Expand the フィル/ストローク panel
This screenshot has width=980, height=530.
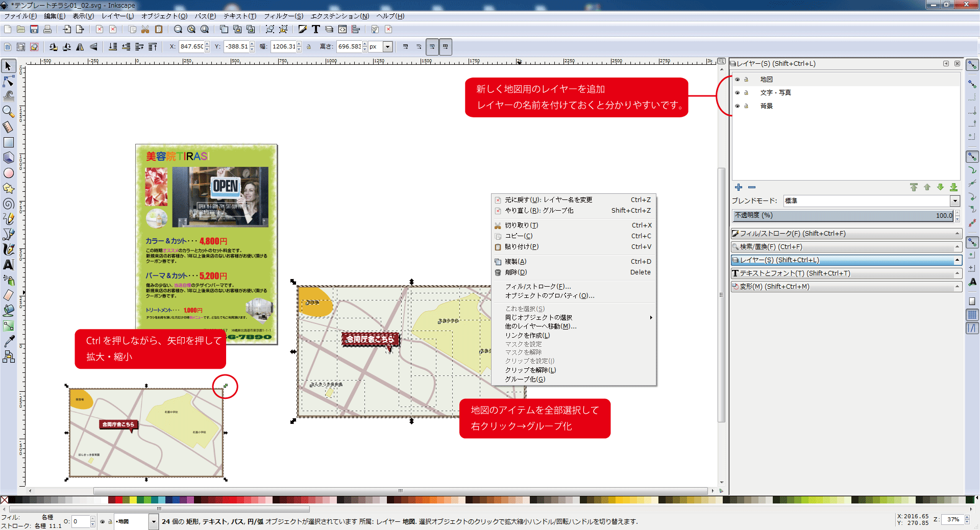tap(846, 234)
